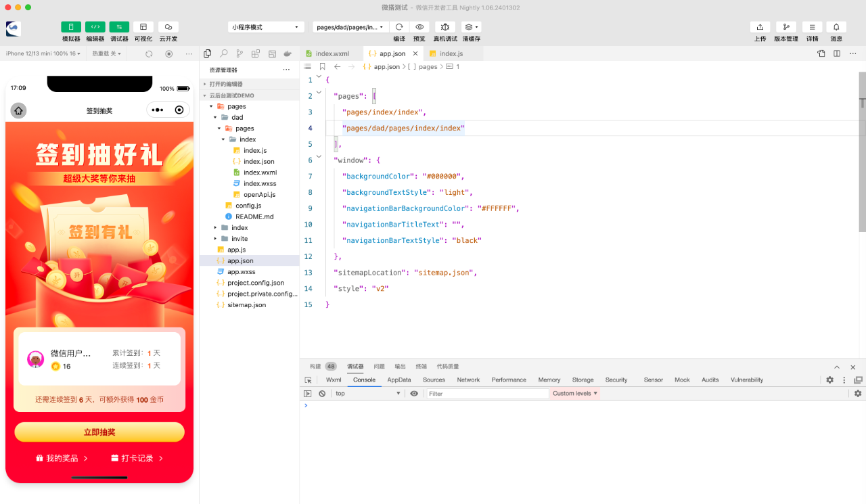Click the element inspector select icon
866x504 pixels.
click(x=309, y=380)
